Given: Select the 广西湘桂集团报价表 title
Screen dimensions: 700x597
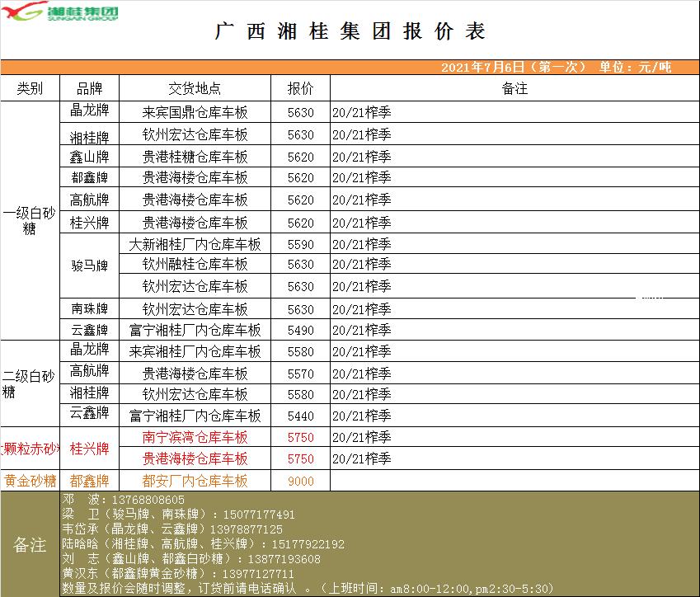Looking at the screenshot, I should (350, 31).
